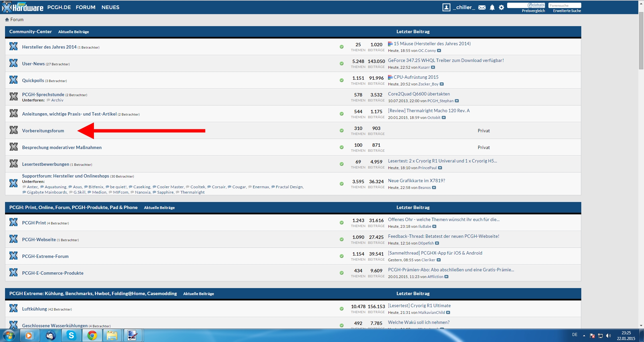Click the Forum breadcrumb link
This screenshot has width=644, height=342.
coord(17,20)
